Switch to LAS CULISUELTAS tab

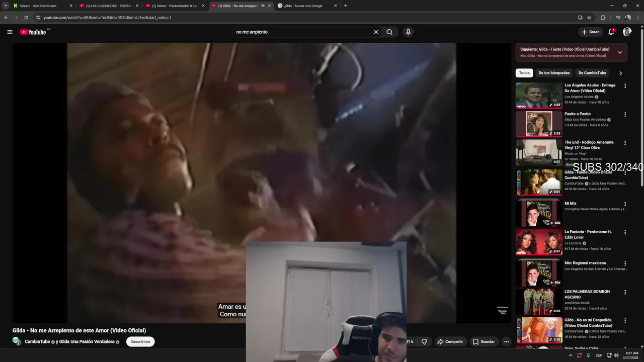click(x=108, y=6)
